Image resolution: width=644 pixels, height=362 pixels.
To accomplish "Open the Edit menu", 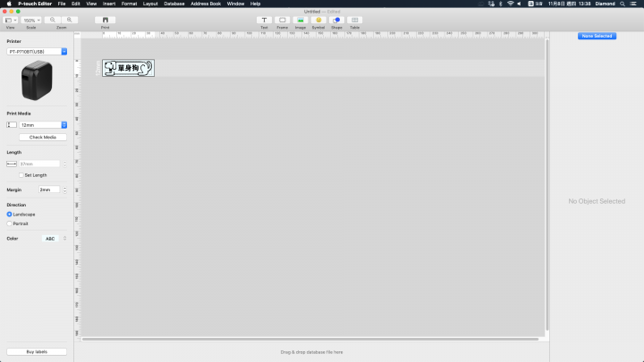I will pyautogui.click(x=75, y=4).
